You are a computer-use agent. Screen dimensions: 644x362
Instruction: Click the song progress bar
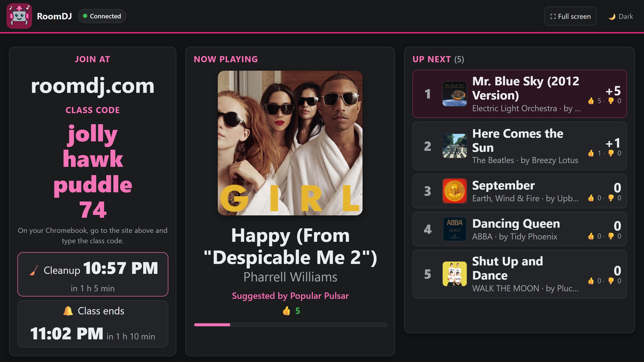pyautogui.click(x=290, y=325)
